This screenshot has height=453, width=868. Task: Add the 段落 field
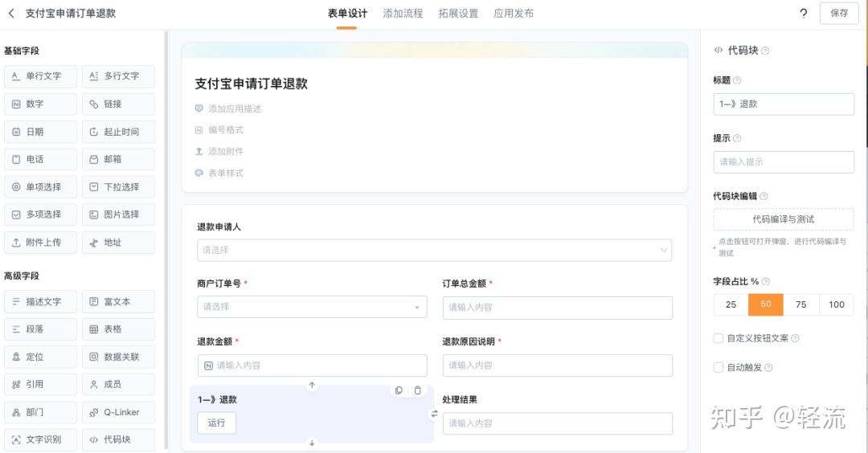[40, 329]
